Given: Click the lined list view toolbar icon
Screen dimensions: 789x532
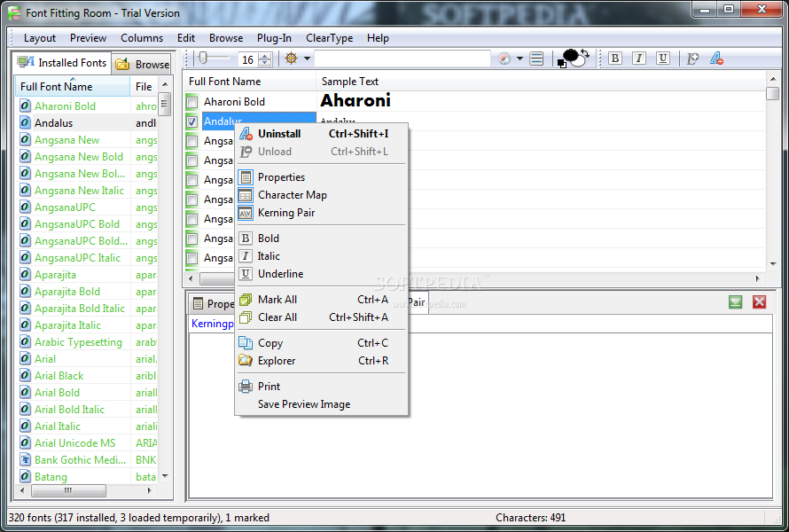Looking at the screenshot, I should [x=537, y=59].
